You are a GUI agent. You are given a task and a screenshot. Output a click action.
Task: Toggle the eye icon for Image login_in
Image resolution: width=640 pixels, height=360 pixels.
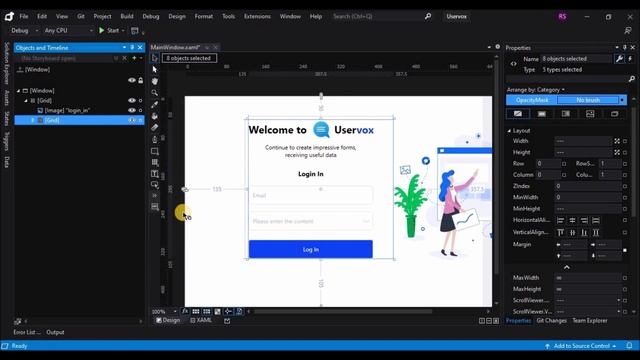point(131,110)
